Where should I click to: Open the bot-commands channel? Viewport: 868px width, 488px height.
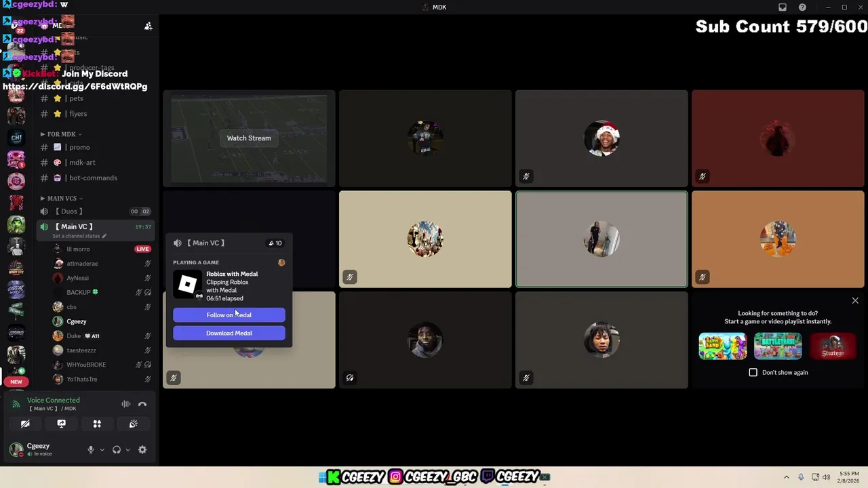[x=95, y=178]
